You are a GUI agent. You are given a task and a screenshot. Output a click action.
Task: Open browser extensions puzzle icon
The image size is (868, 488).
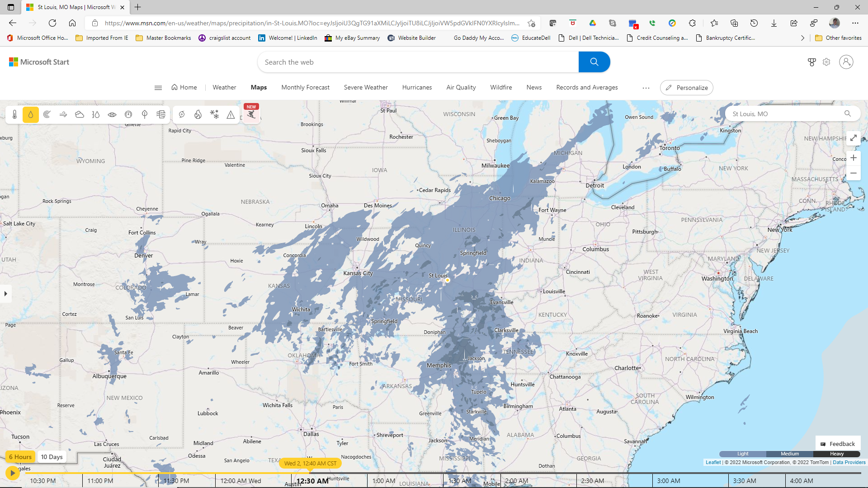point(692,23)
